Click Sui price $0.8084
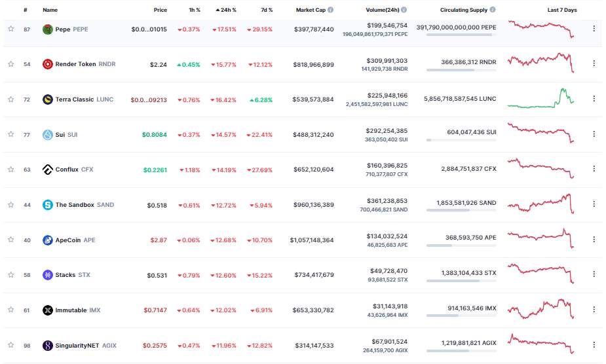 155,134
